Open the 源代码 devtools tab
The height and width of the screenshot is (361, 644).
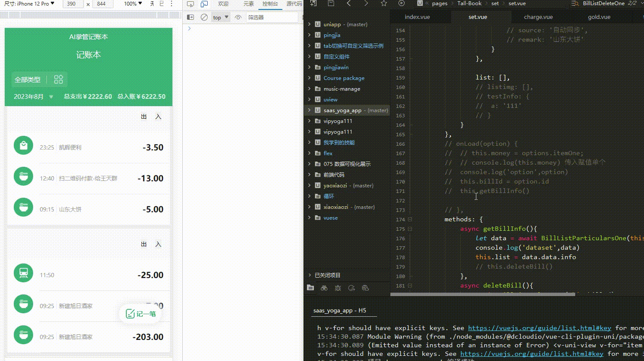tap(294, 3)
